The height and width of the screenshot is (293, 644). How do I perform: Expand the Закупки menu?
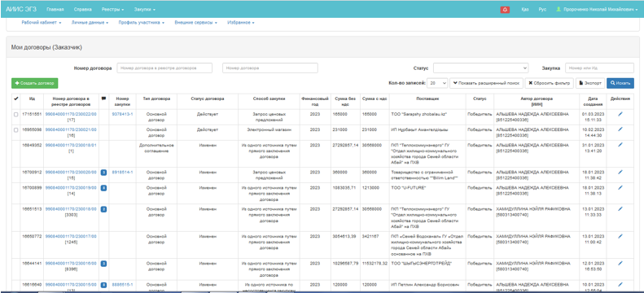[144, 9]
